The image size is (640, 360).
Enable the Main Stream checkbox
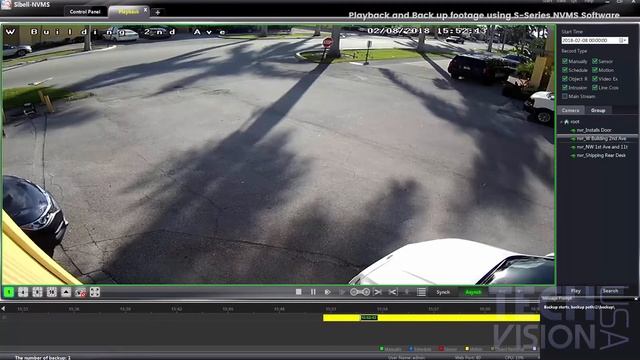coord(565,96)
